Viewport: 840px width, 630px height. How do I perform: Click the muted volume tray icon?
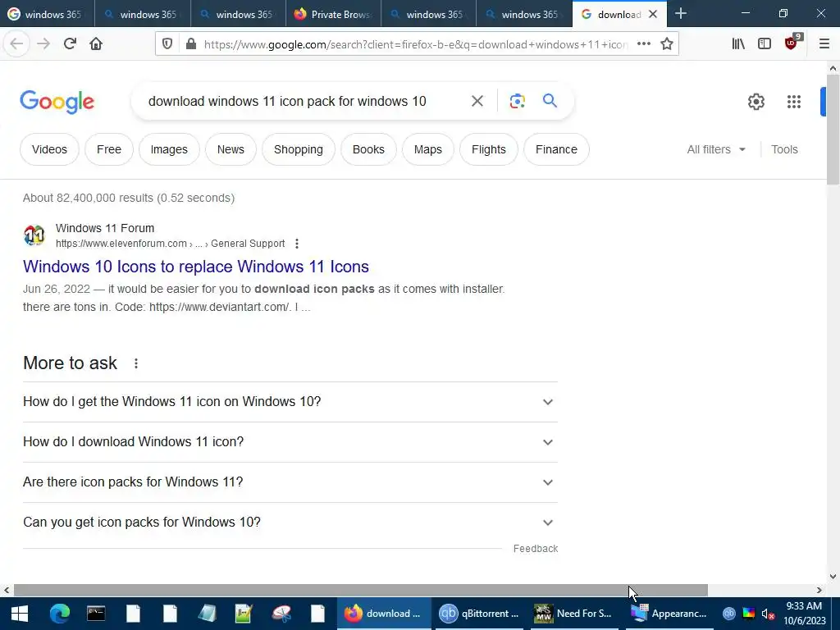click(768, 614)
